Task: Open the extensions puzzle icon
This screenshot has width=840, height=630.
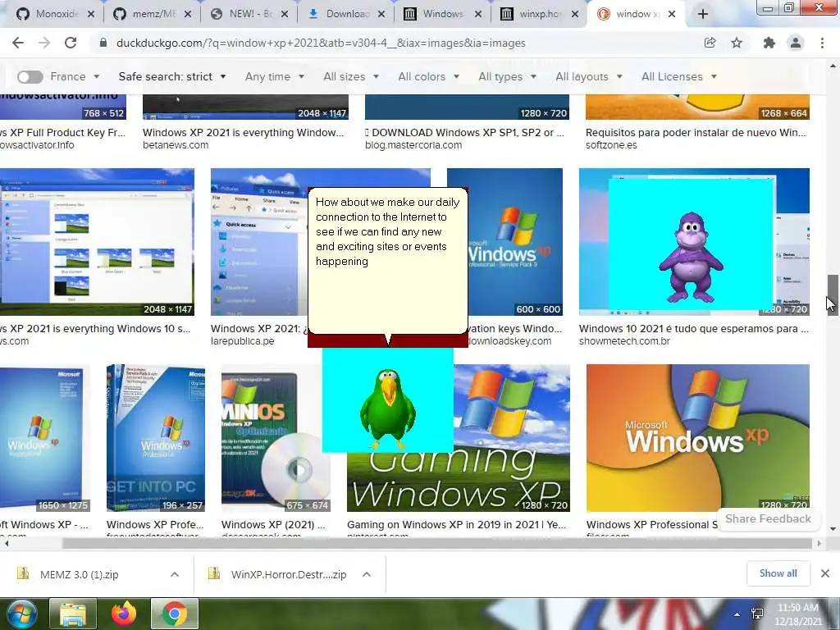Action: [769, 43]
